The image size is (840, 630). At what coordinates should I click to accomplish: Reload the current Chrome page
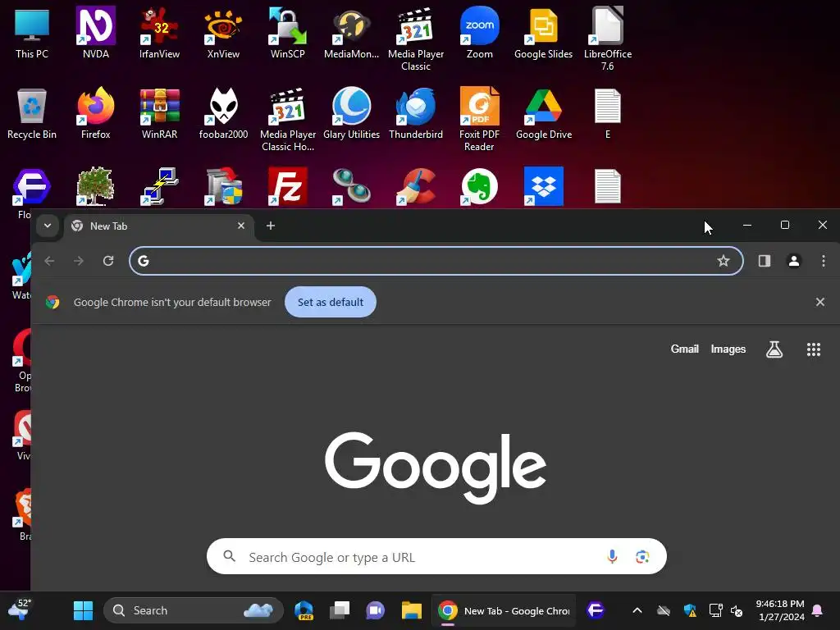point(108,261)
